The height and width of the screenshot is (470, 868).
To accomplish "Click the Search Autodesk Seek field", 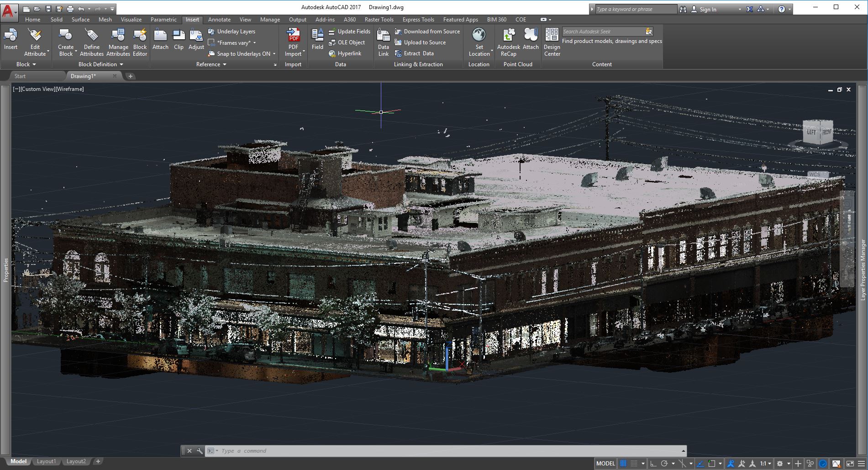I will click(x=603, y=32).
